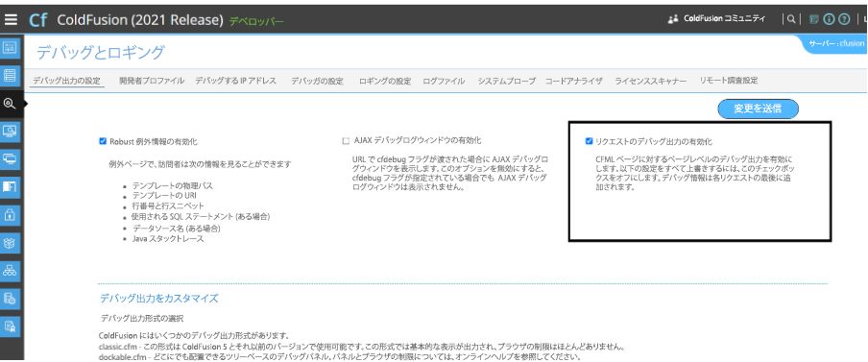The width and height of the screenshot is (868, 362).
Task: Select the debugging magnifier sidebar icon
Action: (10, 103)
